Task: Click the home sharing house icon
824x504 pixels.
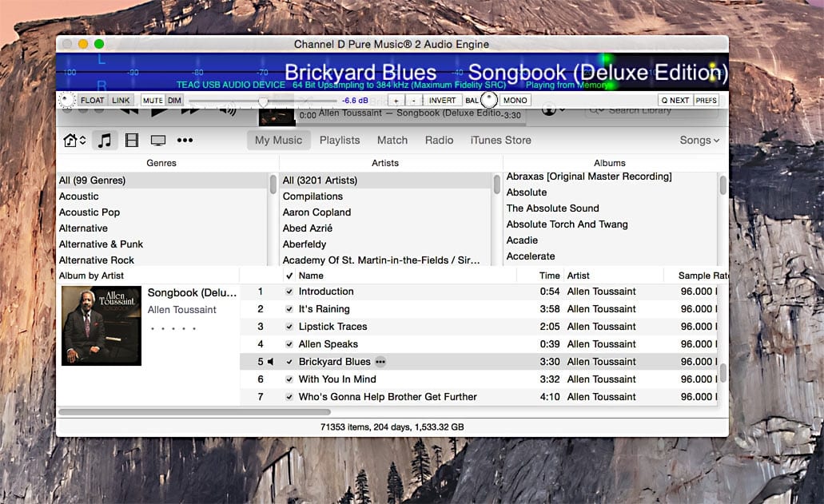Action: [70, 140]
